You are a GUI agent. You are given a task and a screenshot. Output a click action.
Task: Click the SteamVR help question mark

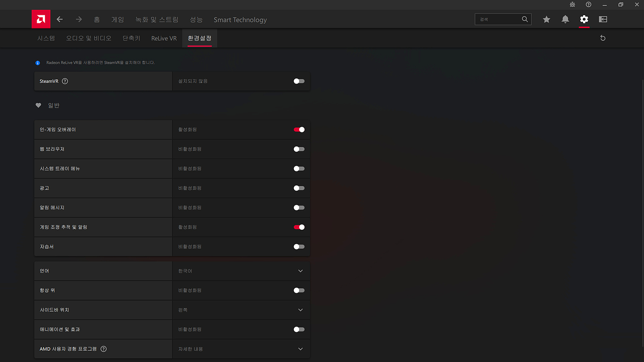[x=65, y=81]
